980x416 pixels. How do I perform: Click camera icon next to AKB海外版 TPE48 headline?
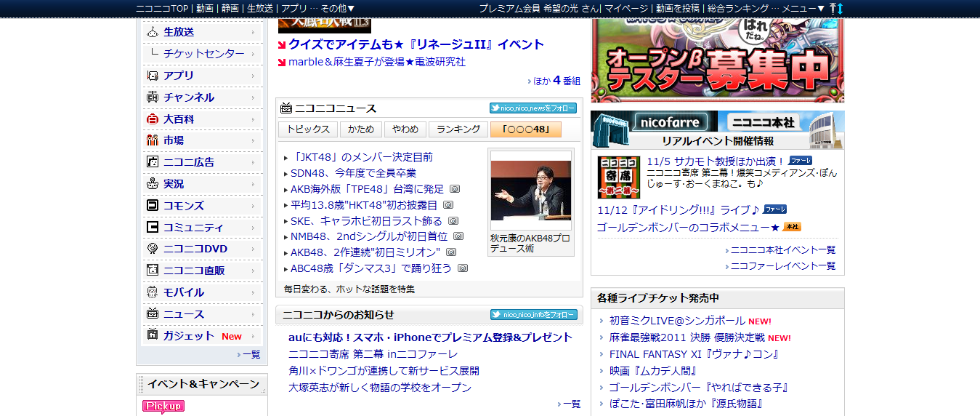point(455,189)
